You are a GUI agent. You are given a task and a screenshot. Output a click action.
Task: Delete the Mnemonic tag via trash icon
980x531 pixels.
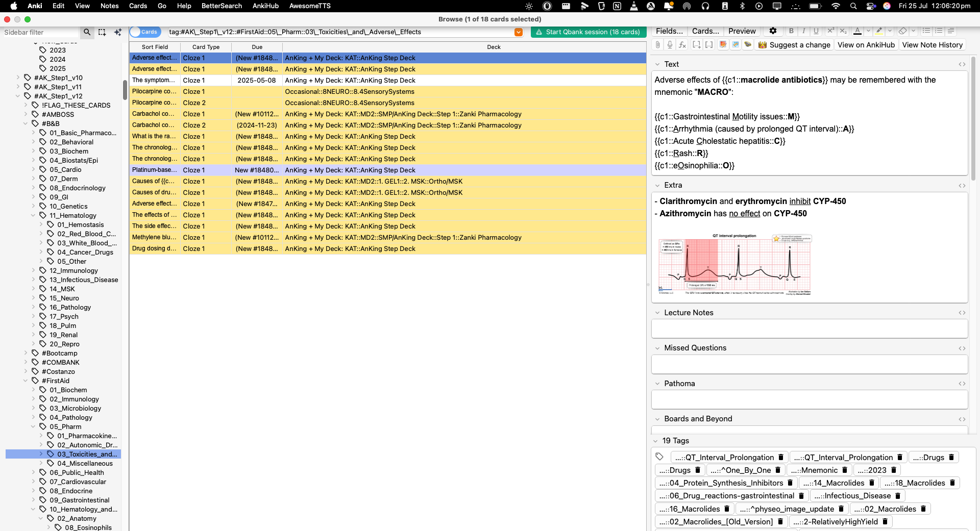click(845, 470)
